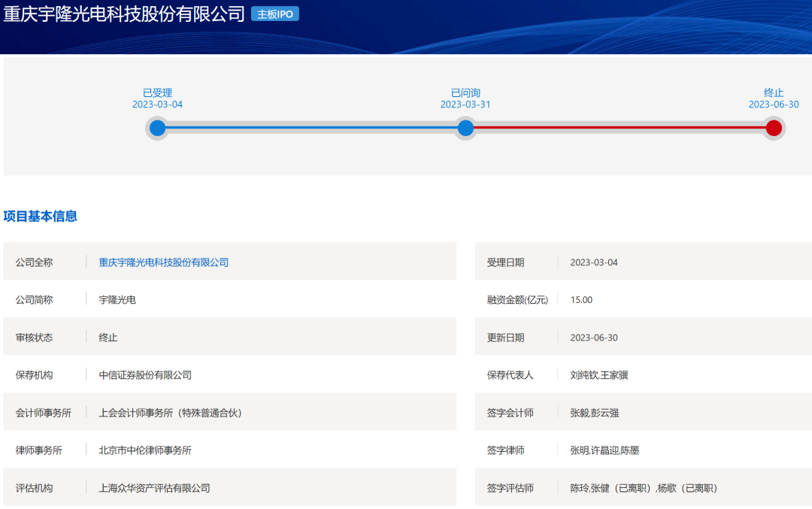Click the value 宇隆光电
Image resolution: width=812 pixels, height=509 pixels.
(x=117, y=300)
